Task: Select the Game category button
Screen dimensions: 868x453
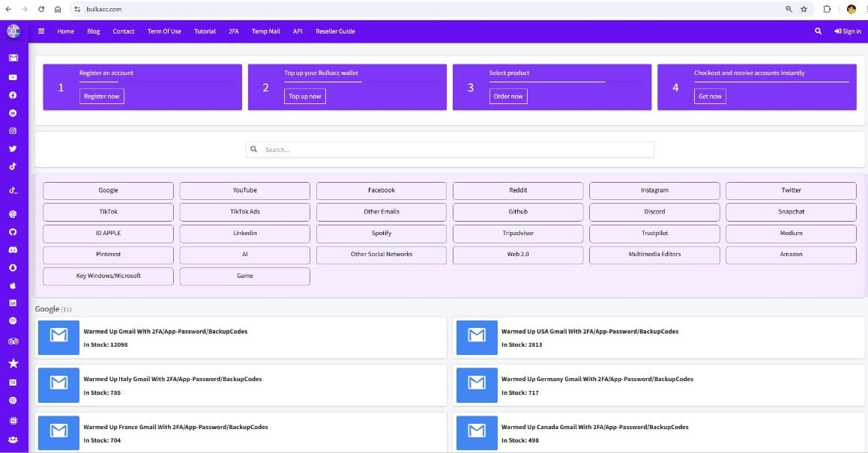Action: [244, 276]
